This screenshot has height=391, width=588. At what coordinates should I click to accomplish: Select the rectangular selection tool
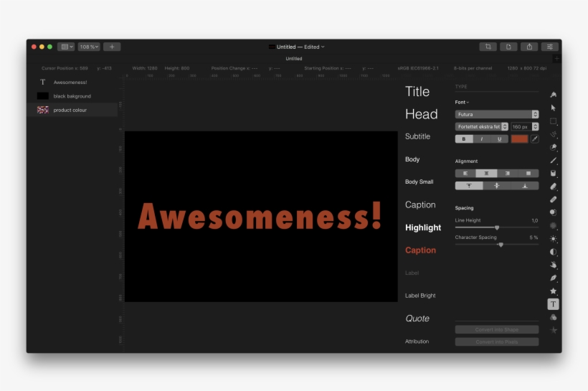553,121
